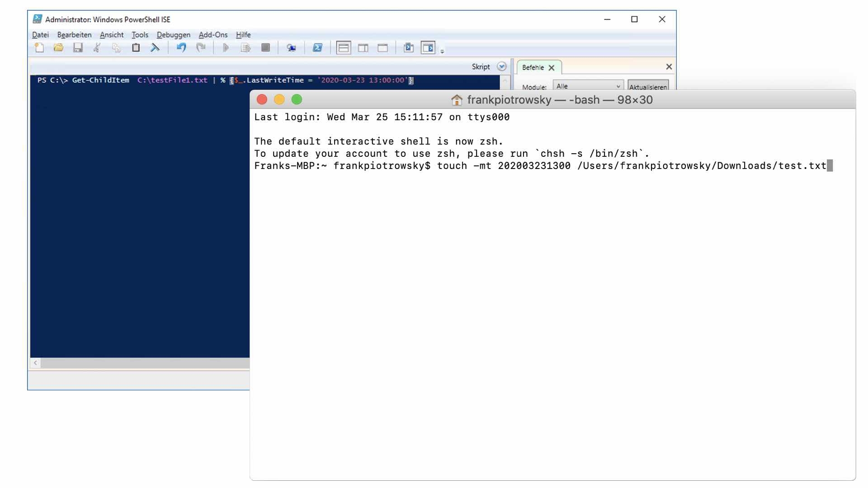
Task: Cut selection using the scissors icon
Action: pos(97,47)
